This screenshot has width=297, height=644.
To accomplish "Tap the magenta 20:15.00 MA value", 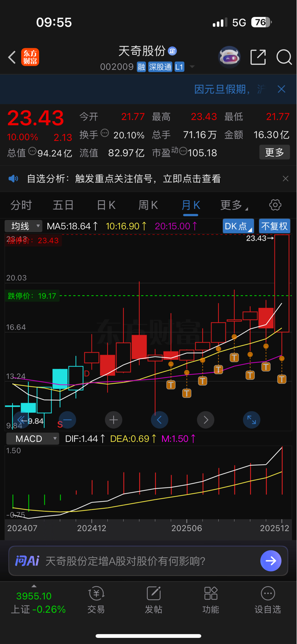I will click(176, 226).
